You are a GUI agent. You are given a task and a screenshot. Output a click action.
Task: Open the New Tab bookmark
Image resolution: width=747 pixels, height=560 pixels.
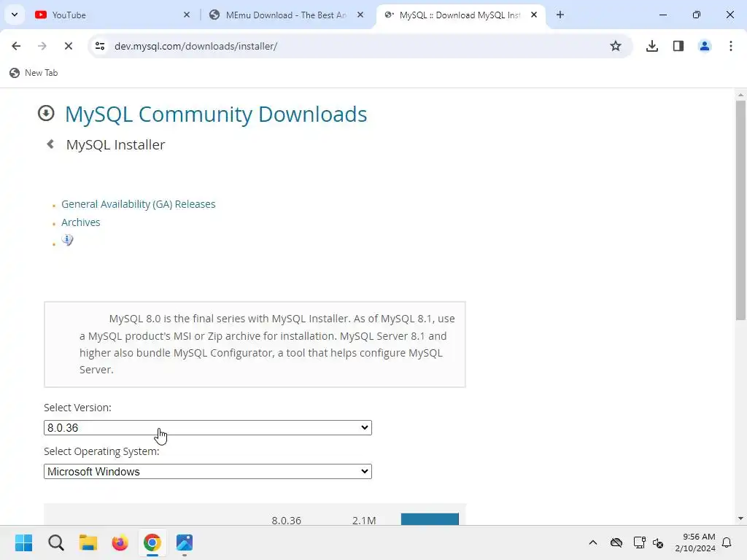point(34,73)
